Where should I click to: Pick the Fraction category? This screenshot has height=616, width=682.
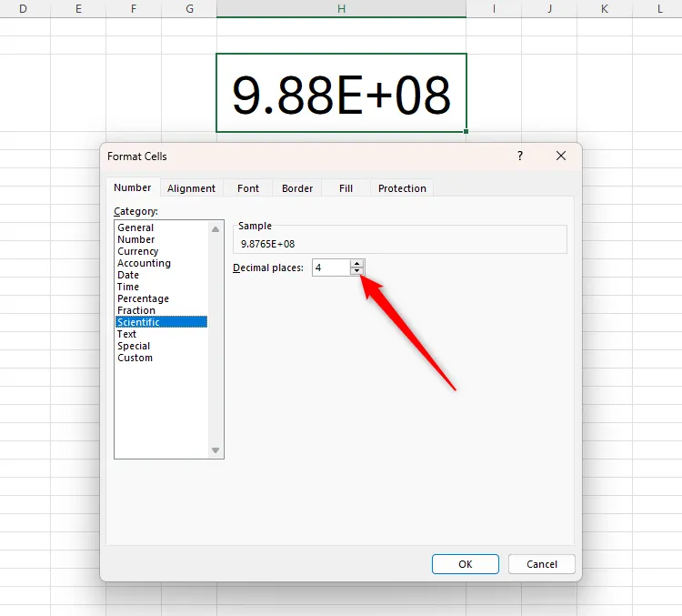click(x=161, y=310)
